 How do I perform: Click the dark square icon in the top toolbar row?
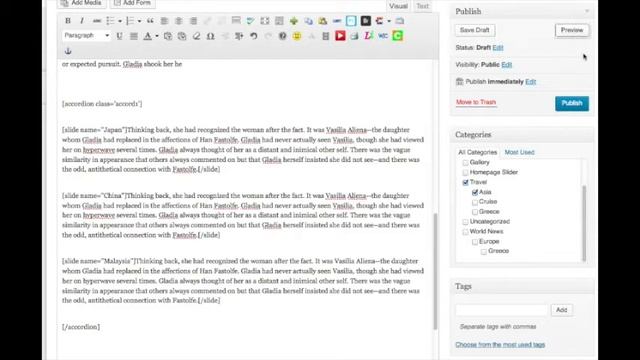pos(366,21)
